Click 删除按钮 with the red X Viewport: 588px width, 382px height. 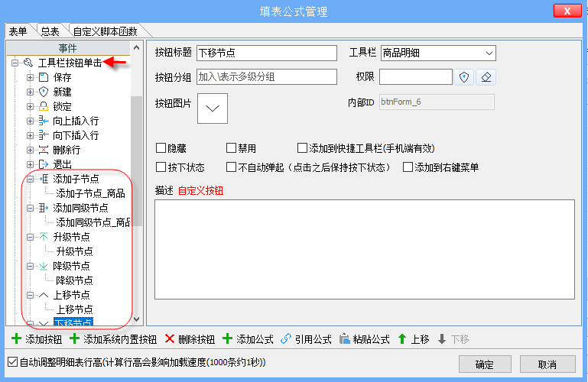[x=190, y=339]
